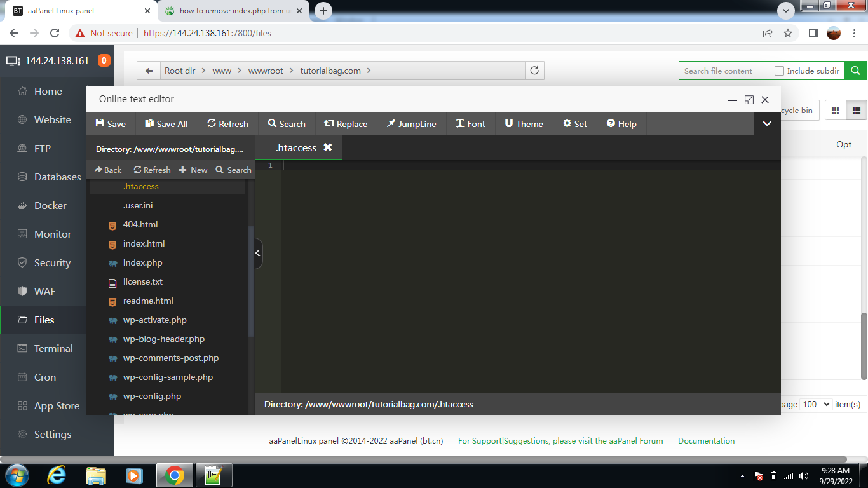The image size is (868, 488).
Task: Refresh the directory file list
Action: [x=152, y=170]
